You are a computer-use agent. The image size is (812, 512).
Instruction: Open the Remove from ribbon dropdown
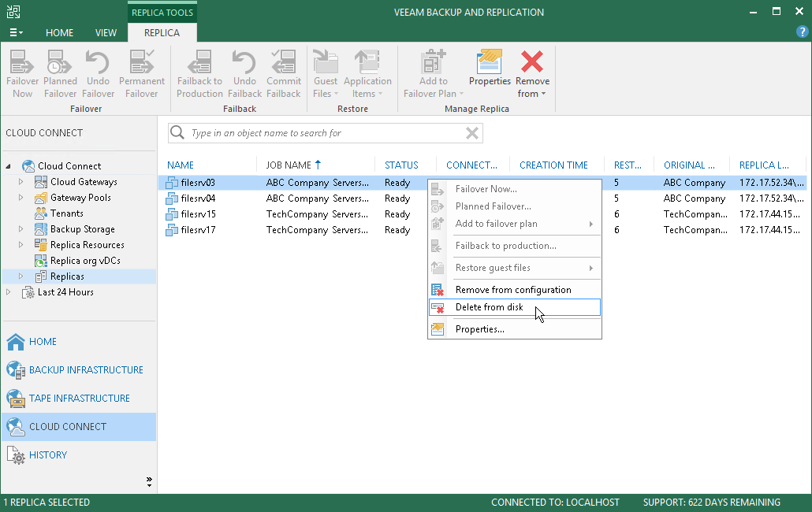[x=532, y=73]
